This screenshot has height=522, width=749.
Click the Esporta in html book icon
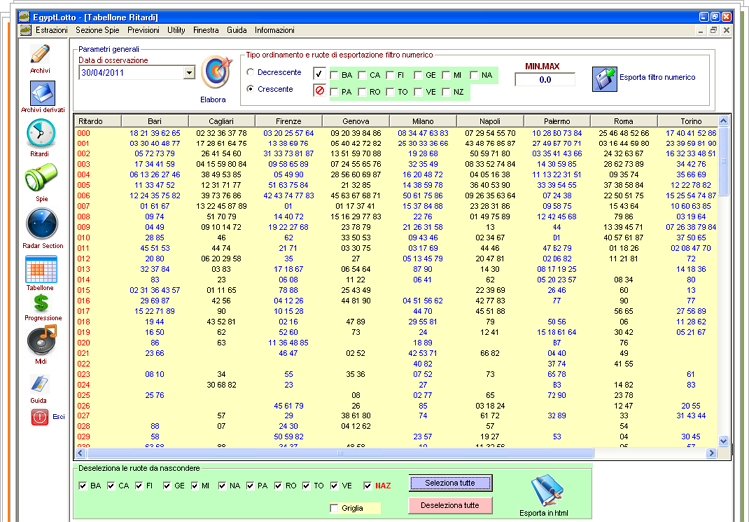547,490
